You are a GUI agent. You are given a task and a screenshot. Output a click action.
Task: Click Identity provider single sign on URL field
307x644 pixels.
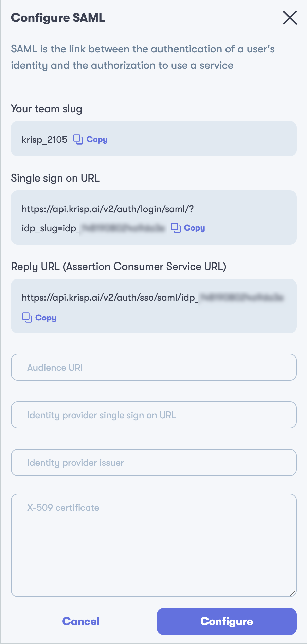coord(154,415)
